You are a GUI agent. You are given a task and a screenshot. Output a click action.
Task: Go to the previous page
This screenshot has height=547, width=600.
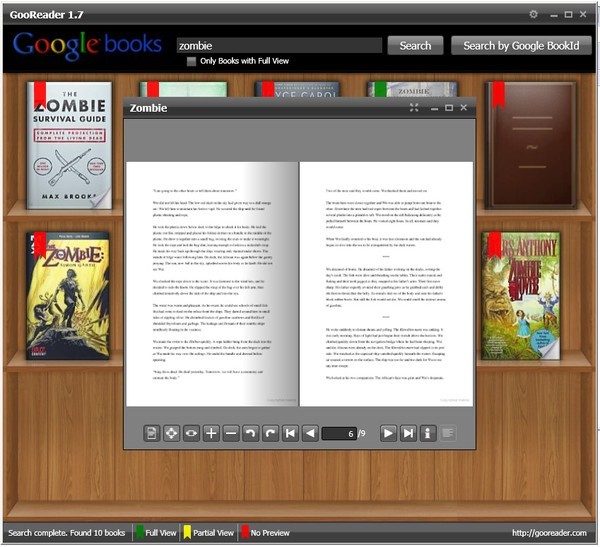coord(310,433)
